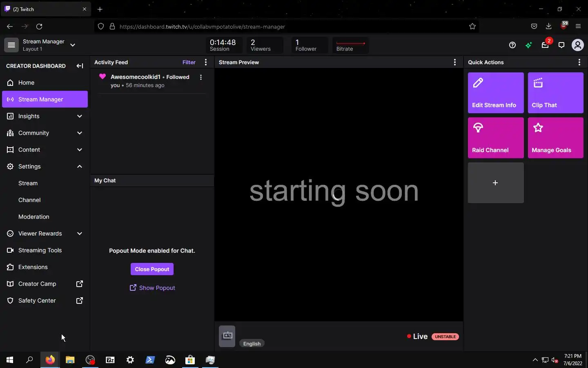Screen dimensions: 588x368
Task: Select Stream Manager in the sidebar
Action: coord(45,99)
